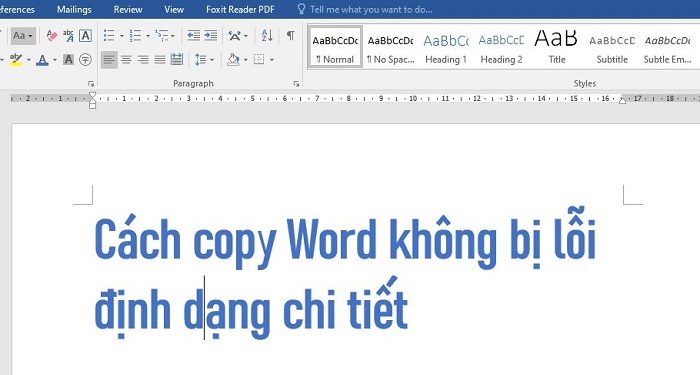The height and width of the screenshot is (375, 700).
Task: Sort the selection alphabetically A-Z
Action: (x=267, y=36)
